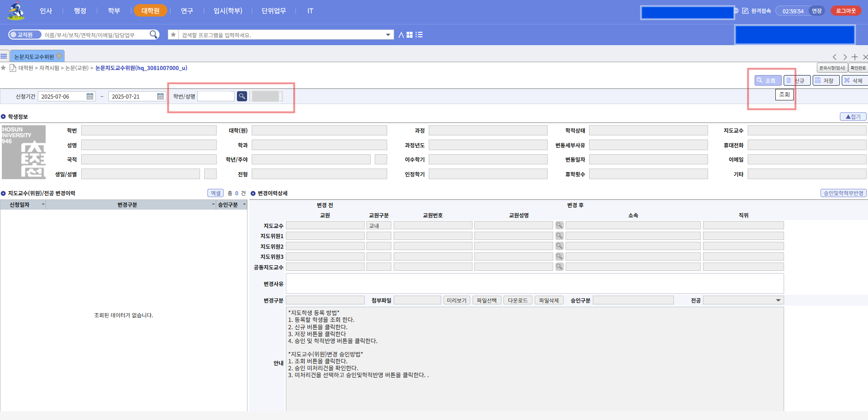The height and width of the screenshot is (420, 868).
Task: Click the 공동지도교수 row lookup icon
Action: (559, 267)
